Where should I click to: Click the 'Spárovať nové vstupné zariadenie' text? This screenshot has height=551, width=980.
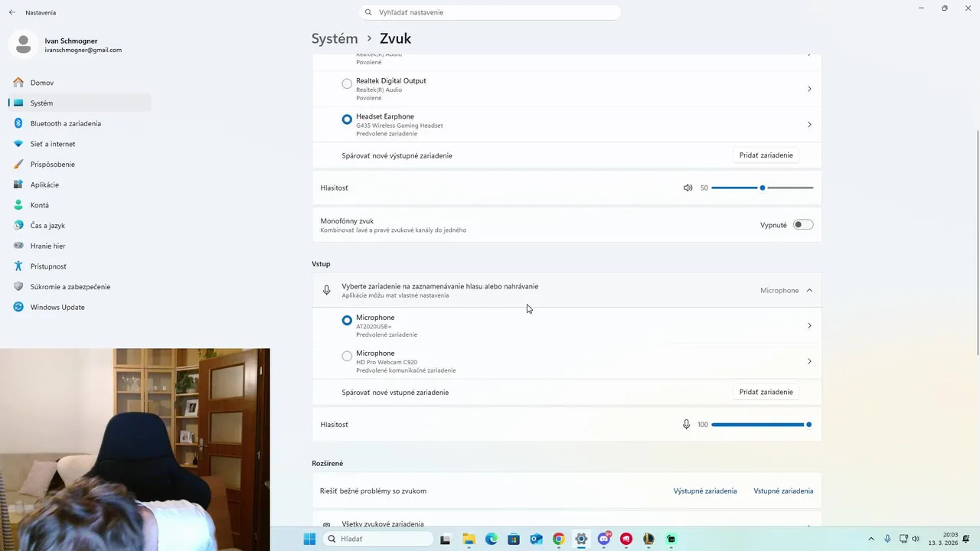[x=395, y=392]
